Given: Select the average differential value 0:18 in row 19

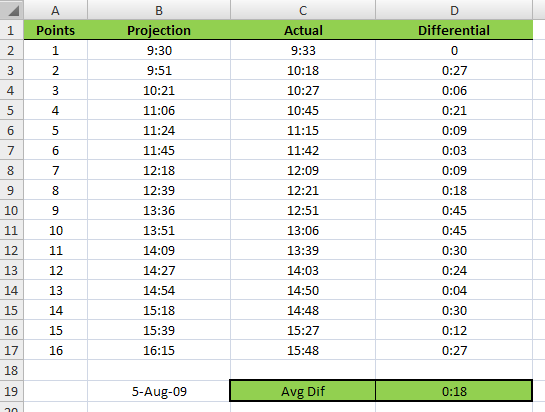Looking at the screenshot, I should click(x=454, y=391).
